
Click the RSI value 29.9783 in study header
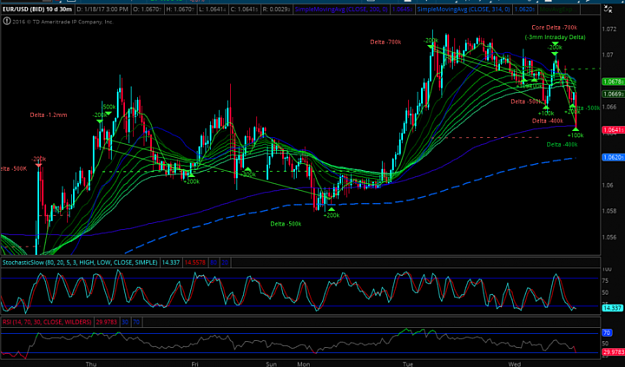click(x=106, y=322)
